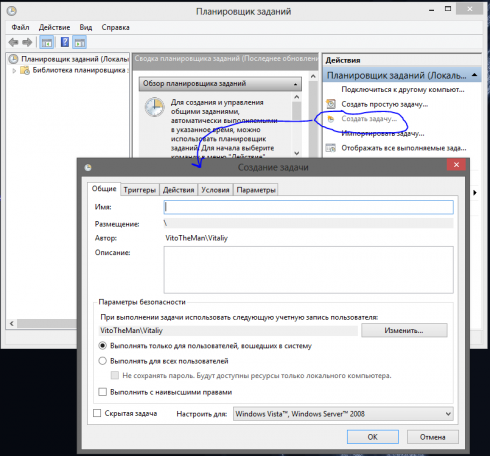Expand the Библиотека планировщика tree node
490x456 pixels.
[14, 71]
